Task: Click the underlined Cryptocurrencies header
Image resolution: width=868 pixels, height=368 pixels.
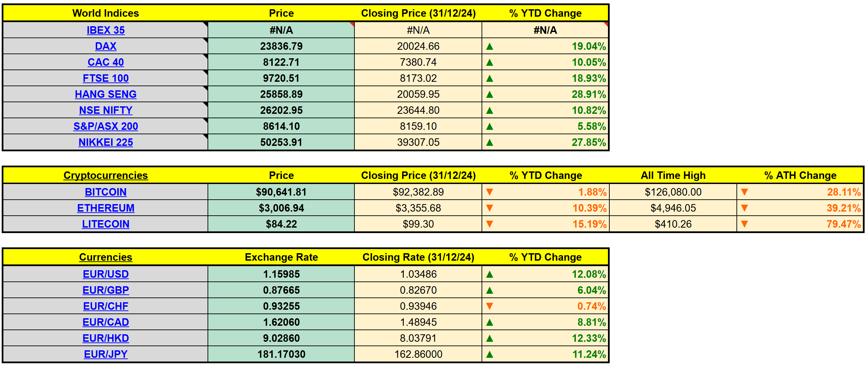Action: [x=106, y=175]
